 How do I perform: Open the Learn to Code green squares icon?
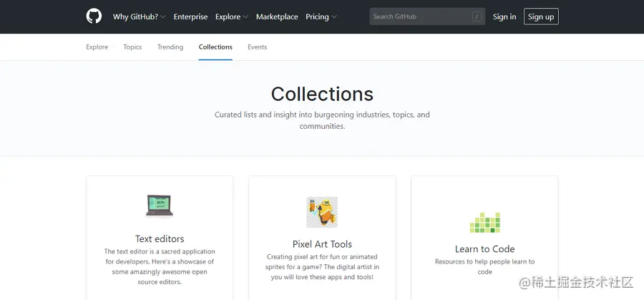click(x=484, y=223)
